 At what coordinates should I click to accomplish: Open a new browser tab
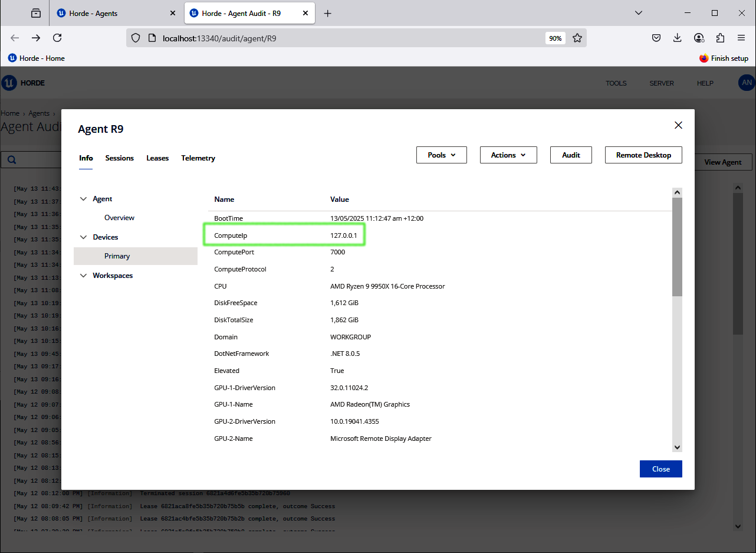click(328, 14)
